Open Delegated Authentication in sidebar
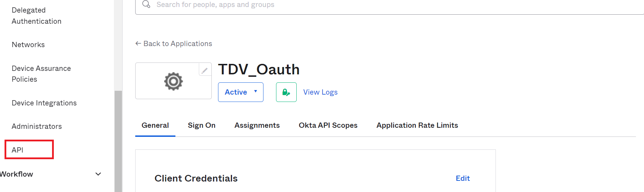The image size is (644, 192). point(37,16)
